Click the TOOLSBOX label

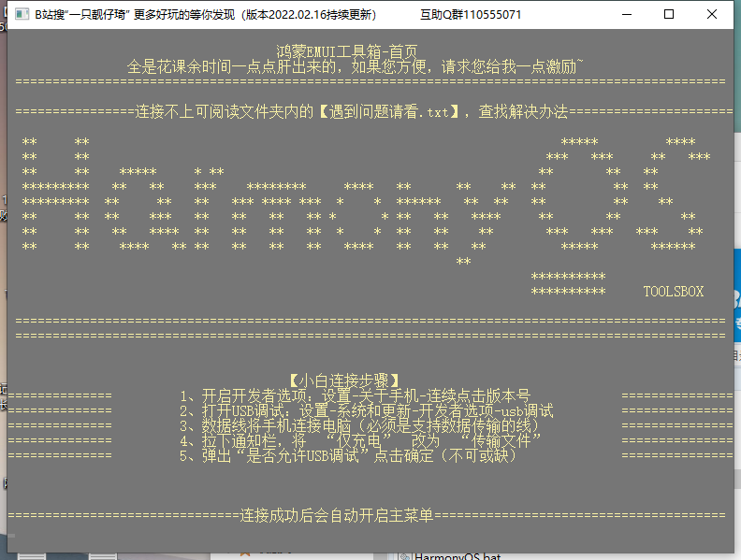click(x=673, y=292)
